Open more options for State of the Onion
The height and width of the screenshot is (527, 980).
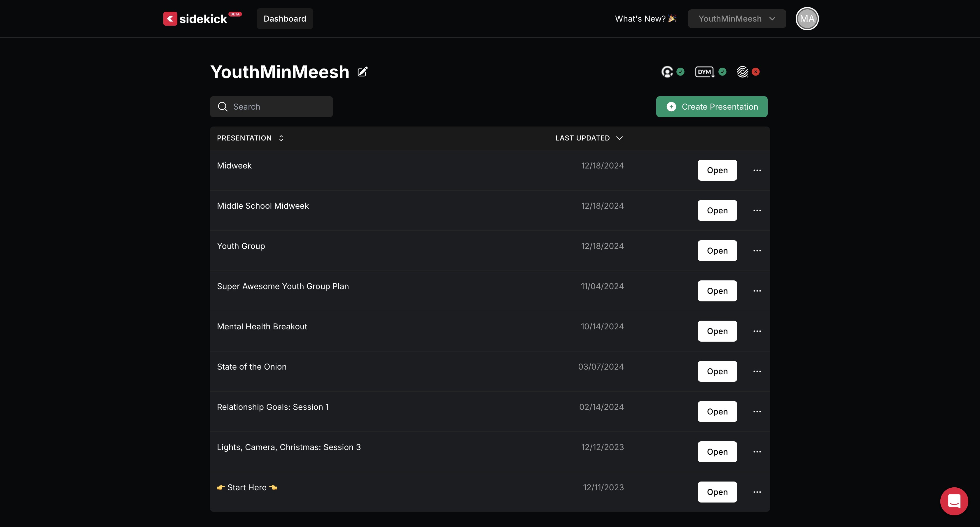click(757, 371)
